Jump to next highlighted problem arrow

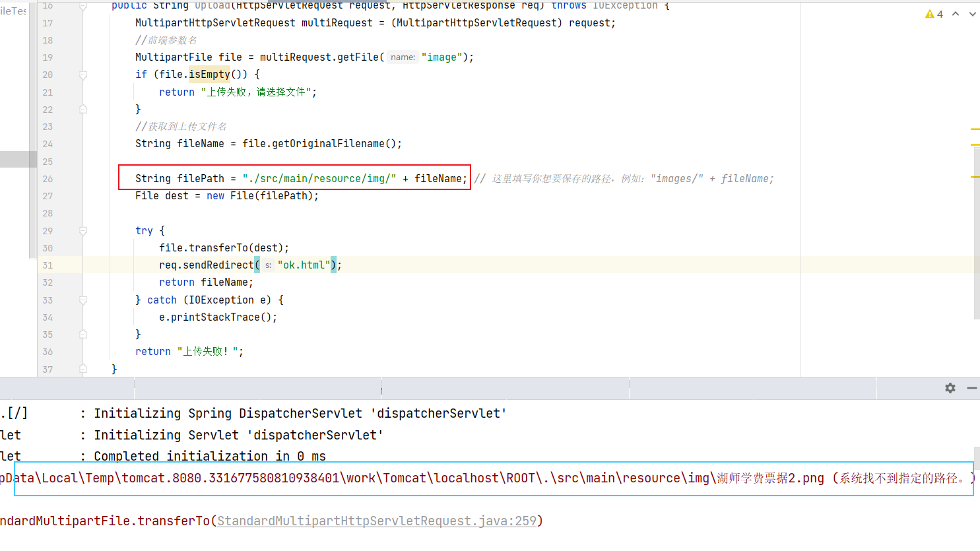click(x=972, y=14)
